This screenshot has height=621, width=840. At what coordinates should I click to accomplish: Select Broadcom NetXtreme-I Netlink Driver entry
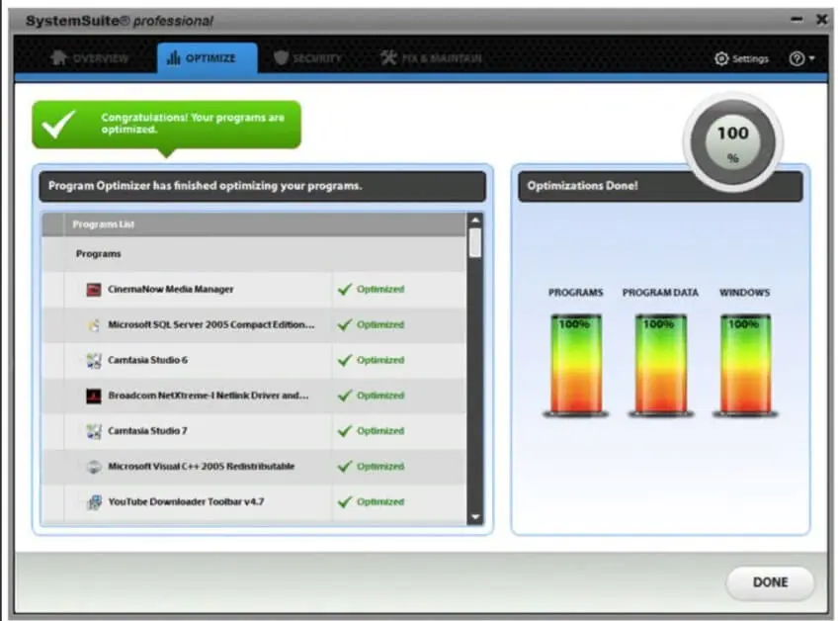click(254, 396)
